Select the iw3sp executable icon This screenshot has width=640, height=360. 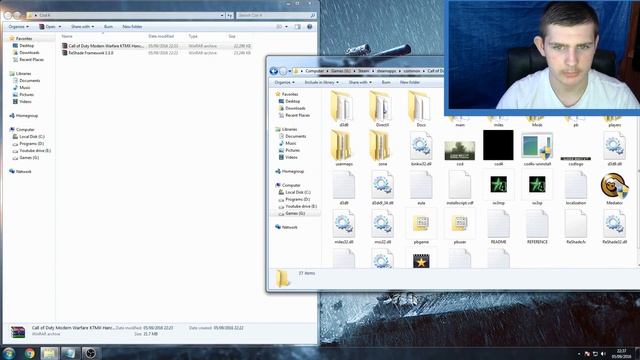(537, 184)
